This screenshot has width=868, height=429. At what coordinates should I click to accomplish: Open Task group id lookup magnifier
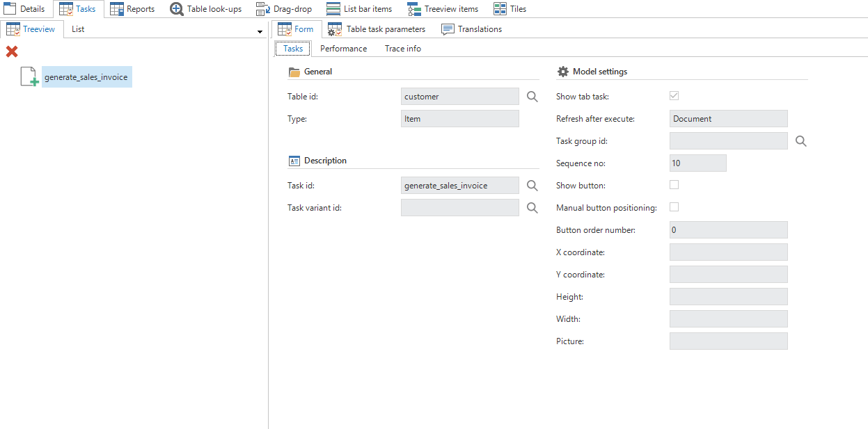point(800,141)
